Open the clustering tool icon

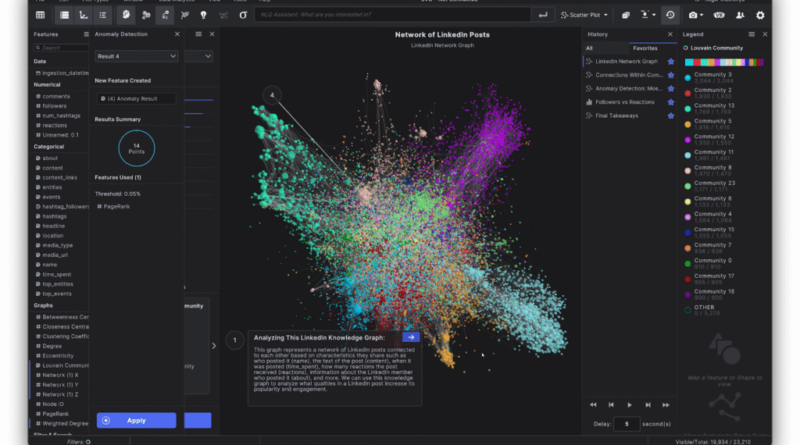coord(146,15)
